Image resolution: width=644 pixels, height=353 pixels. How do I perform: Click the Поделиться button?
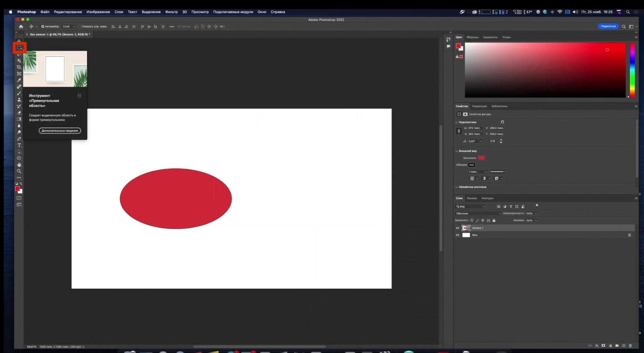point(608,26)
